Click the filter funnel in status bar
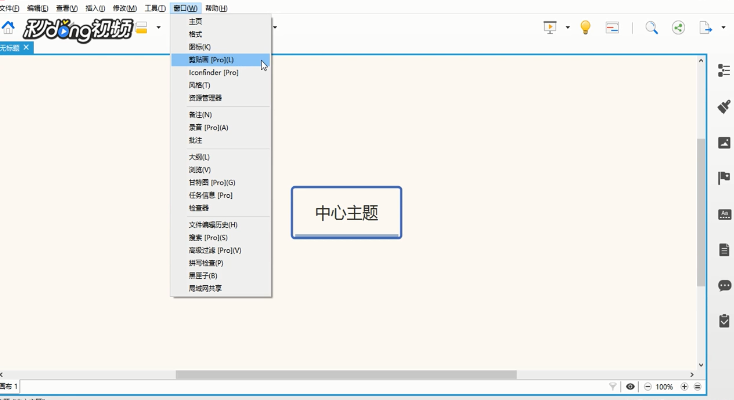The image size is (734, 400). (612, 386)
